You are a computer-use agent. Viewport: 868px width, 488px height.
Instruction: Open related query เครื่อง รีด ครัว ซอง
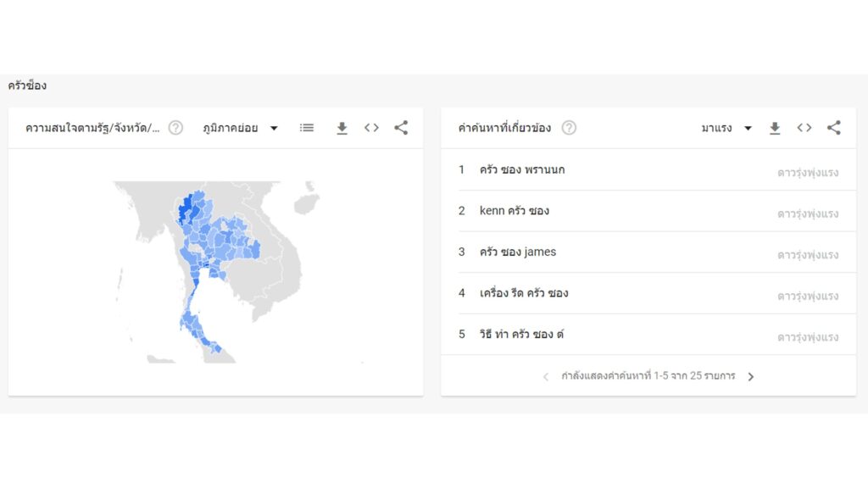(523, 293)
